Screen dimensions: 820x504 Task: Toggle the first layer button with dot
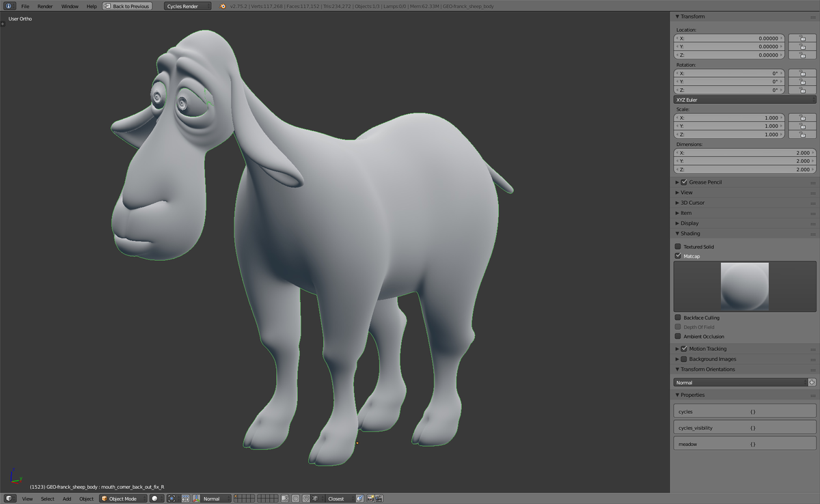[236, 496]
